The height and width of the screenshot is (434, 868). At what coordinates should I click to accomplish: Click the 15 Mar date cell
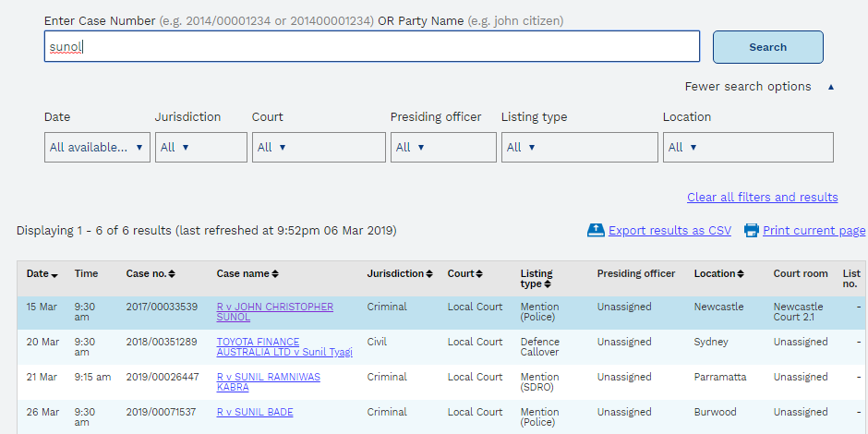pyautogui.click(x=42, y=307)
